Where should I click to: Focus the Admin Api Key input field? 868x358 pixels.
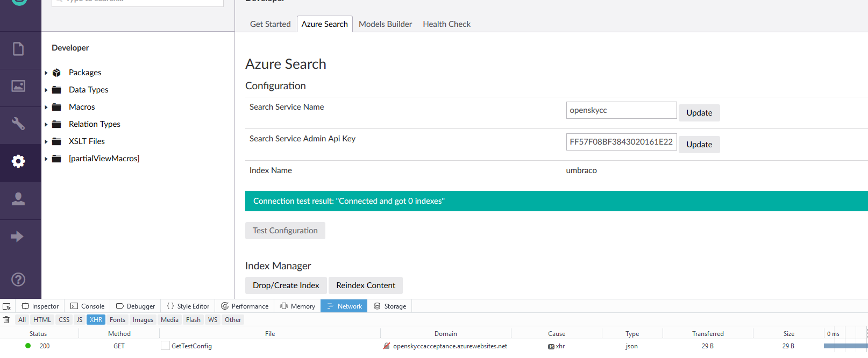621,142
